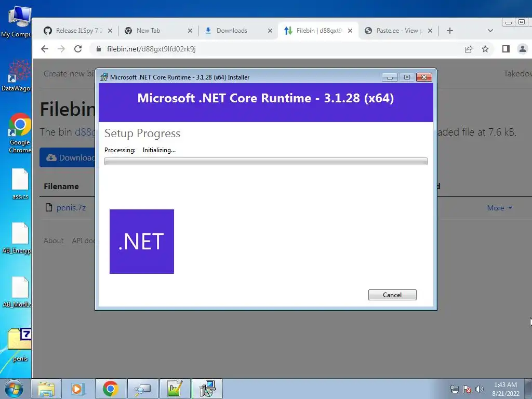Close the Downloads tab
The height and width of the screenshot is (399, 532).
tap(270, 31)
